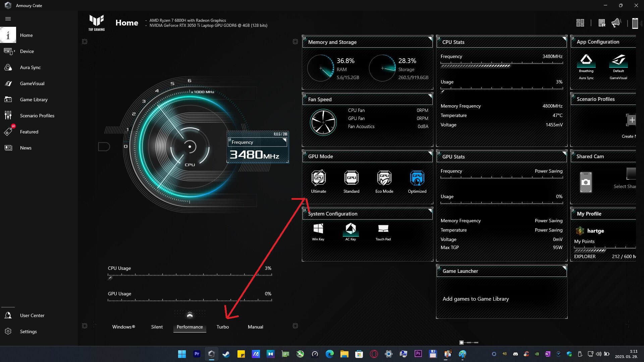Click the RAM usage gauge
This screenshot has width=644, height=362.
[x=320, y=68]
